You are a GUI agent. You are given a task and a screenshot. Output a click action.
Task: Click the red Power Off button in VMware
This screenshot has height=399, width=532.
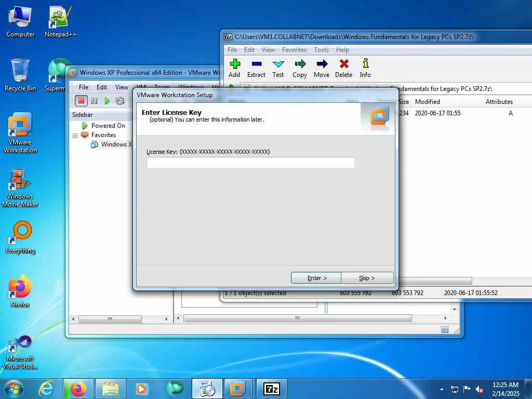pyautogui.click(x=81, y=101)
